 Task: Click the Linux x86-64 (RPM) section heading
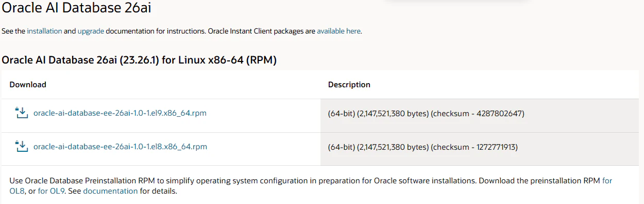[x=139, y=60]
